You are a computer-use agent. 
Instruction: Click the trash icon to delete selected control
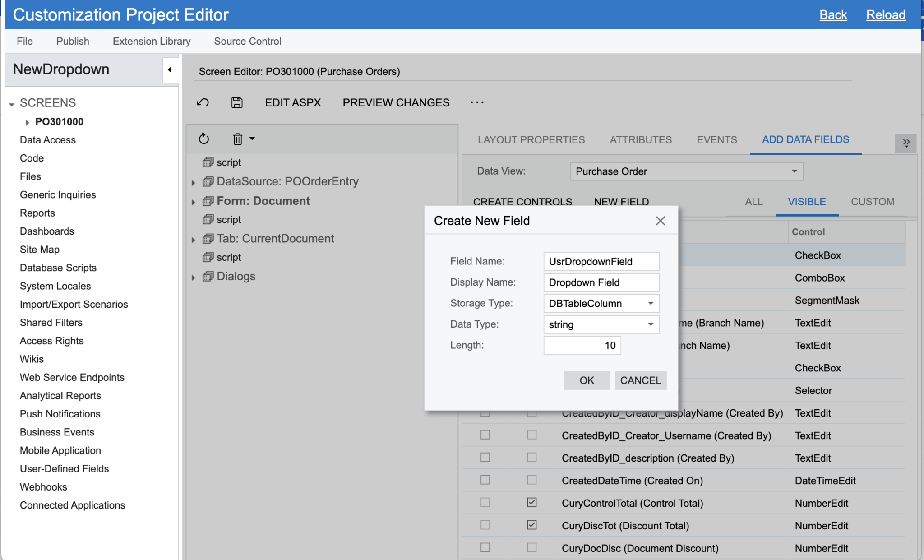[238, 139]
